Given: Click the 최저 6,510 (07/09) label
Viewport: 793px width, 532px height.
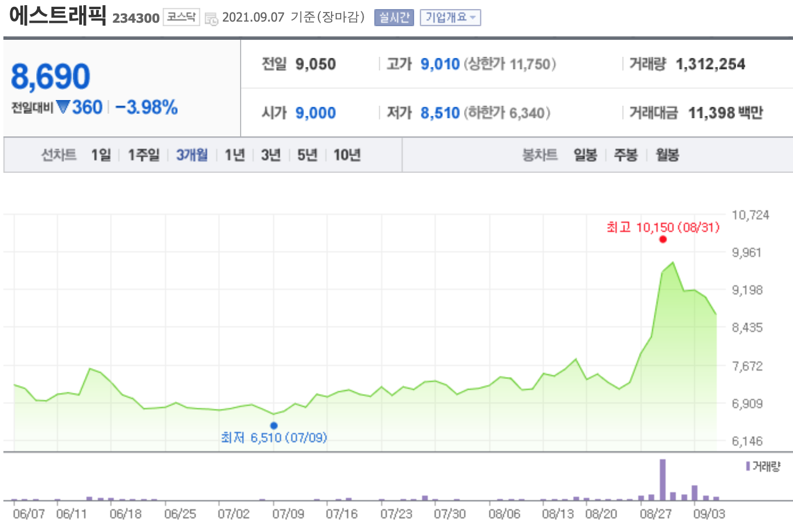Looking at the screenshot, I should tap(274, 438).
